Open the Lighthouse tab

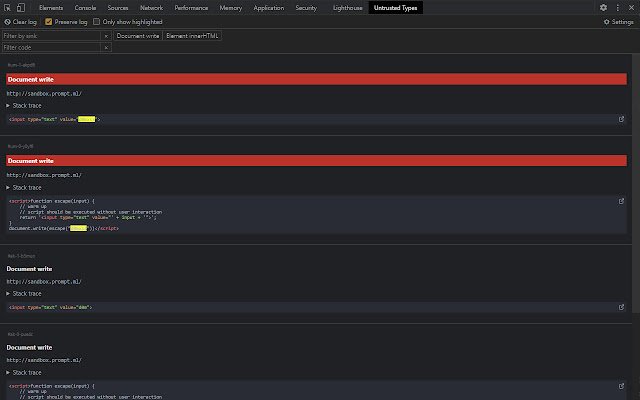pyautogui.click(x=347, y=8)
